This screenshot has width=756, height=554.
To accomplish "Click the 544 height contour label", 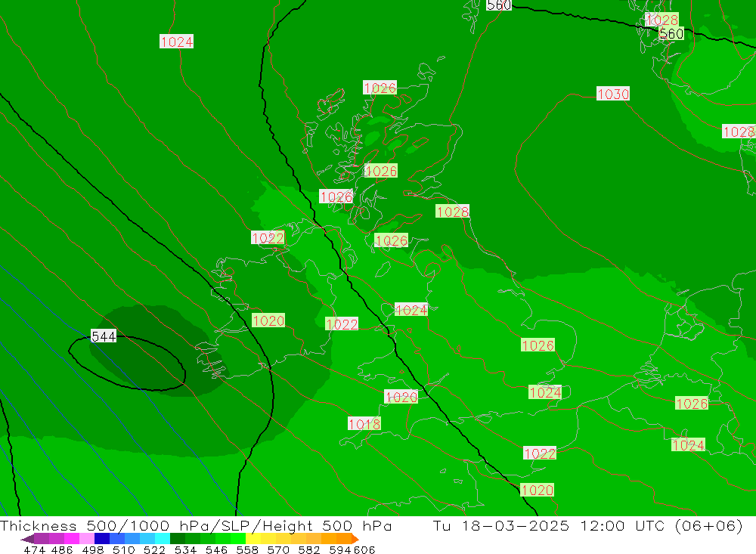I will click(104, 336).
